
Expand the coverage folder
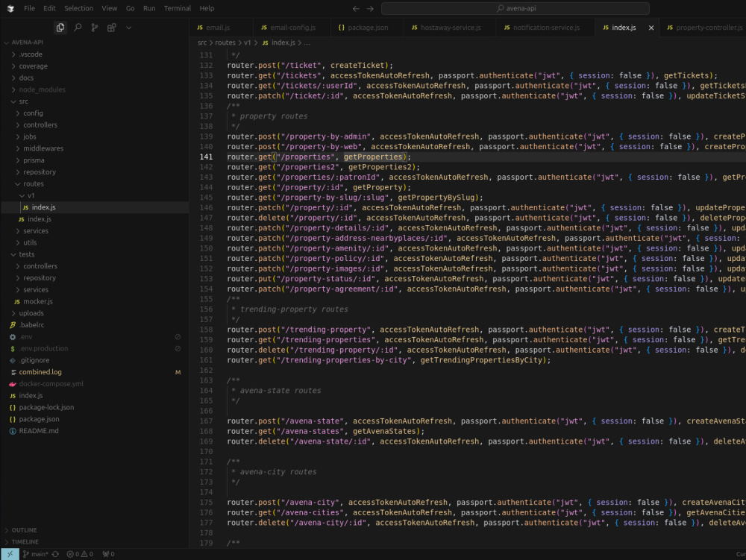point(95,66)
